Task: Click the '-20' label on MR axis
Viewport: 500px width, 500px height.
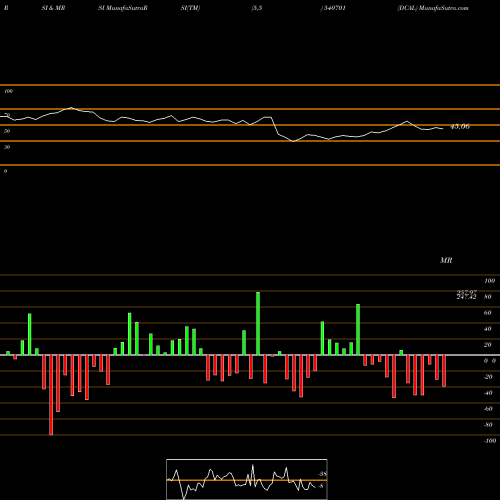Action: (x=488, y=377)
